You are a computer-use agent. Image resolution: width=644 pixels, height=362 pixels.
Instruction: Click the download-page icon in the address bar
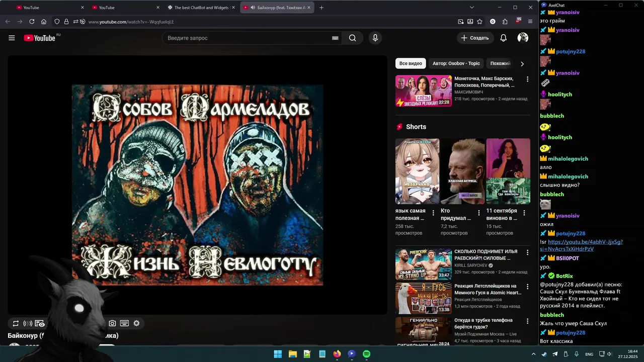[470, 22]
